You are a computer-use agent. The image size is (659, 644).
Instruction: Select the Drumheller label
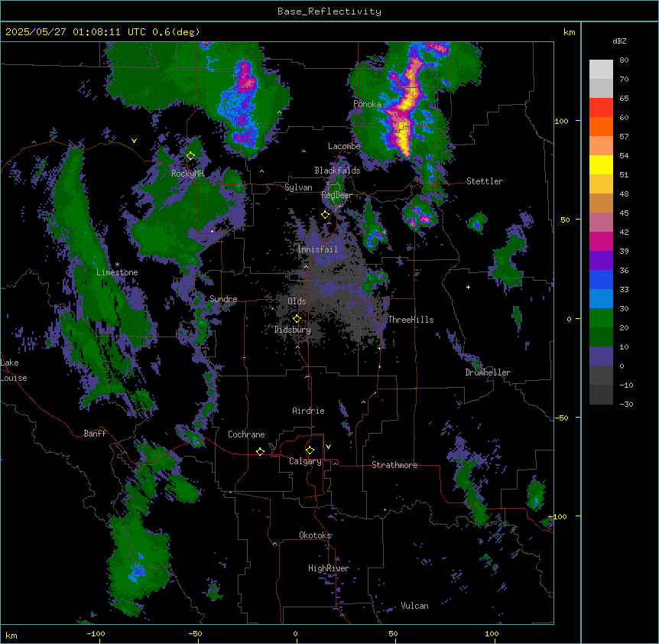pyautogui.click(x=488, y=372)
